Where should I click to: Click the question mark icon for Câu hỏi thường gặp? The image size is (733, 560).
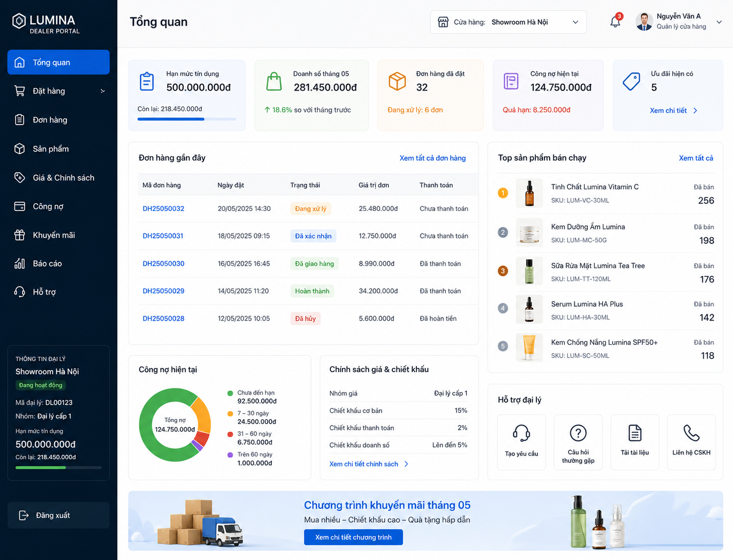578,433
